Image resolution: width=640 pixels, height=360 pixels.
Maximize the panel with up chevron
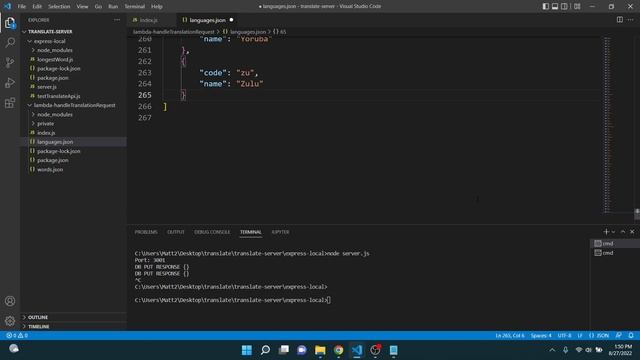[x=623, y=232]
